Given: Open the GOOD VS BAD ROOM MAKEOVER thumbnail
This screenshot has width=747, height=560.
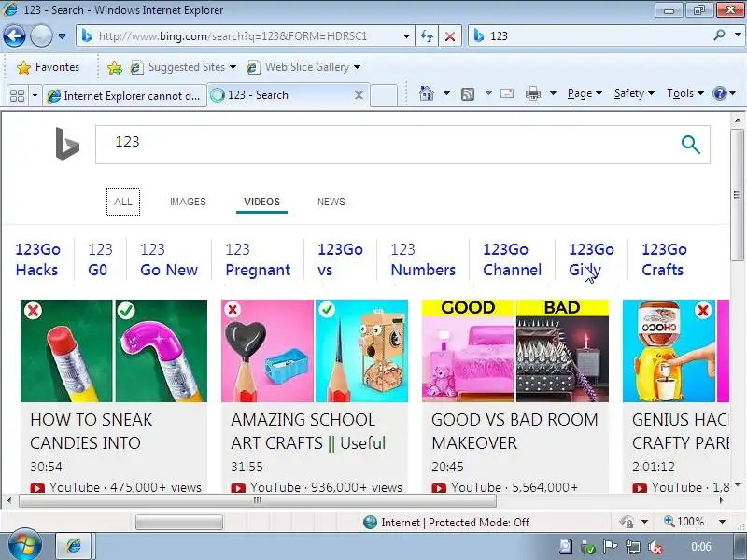Looking at the screenshot, I should (515, 351).
